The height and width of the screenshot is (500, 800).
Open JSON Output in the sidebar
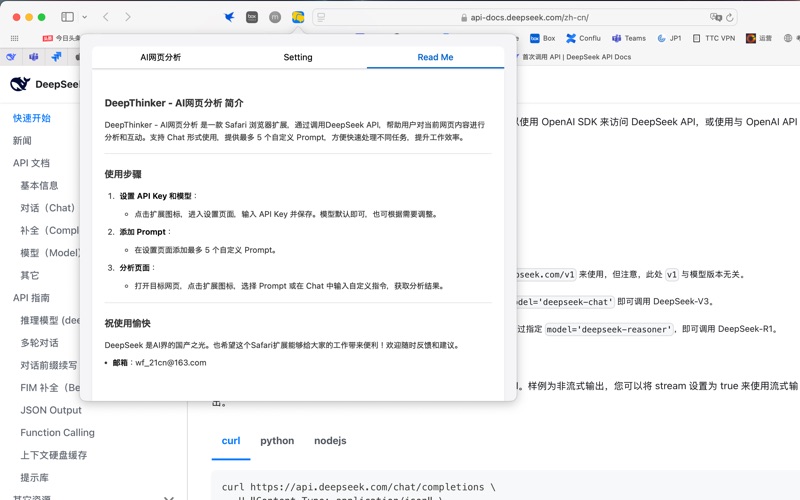pos(51,410)
